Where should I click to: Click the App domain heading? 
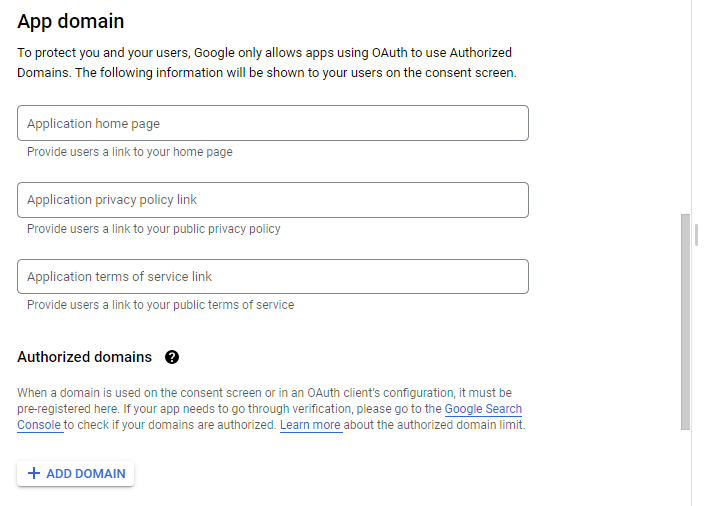point(71,21)
